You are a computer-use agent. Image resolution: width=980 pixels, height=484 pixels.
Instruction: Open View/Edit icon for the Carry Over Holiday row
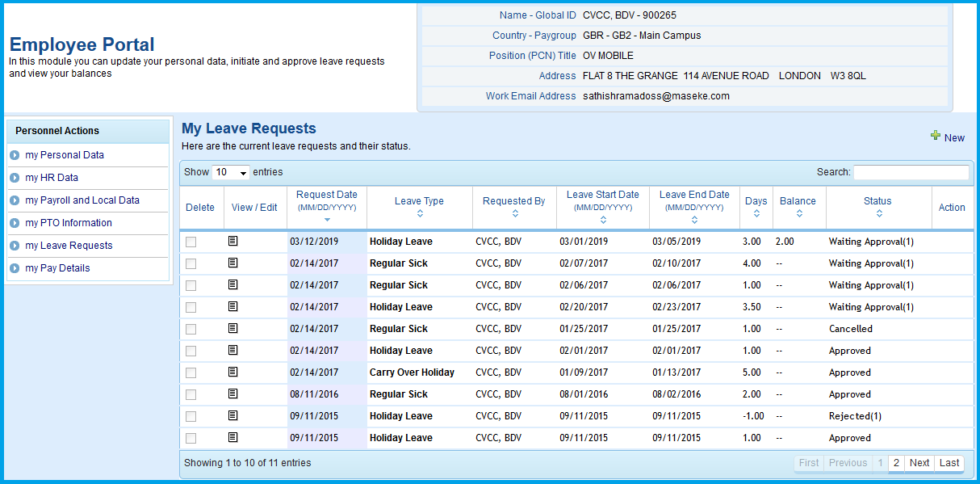click(x=233, y=372)
